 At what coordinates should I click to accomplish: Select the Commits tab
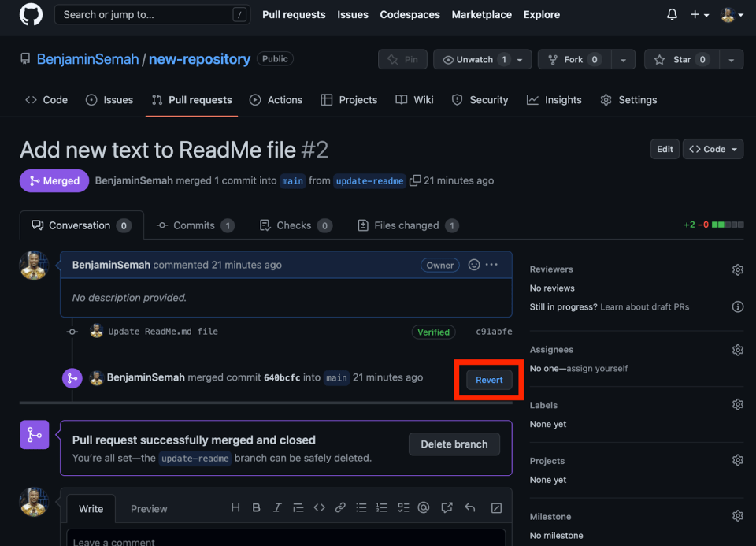click(195, 225)
